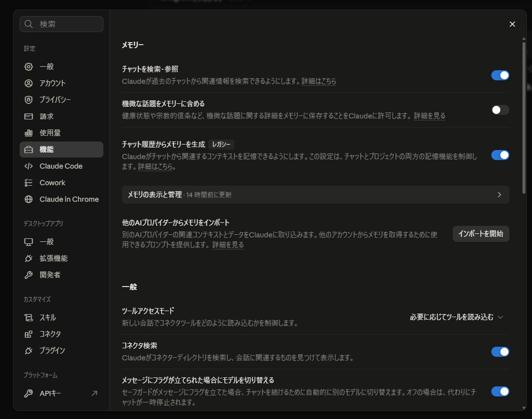Click the key icon beside APIキー

(29, 393)
